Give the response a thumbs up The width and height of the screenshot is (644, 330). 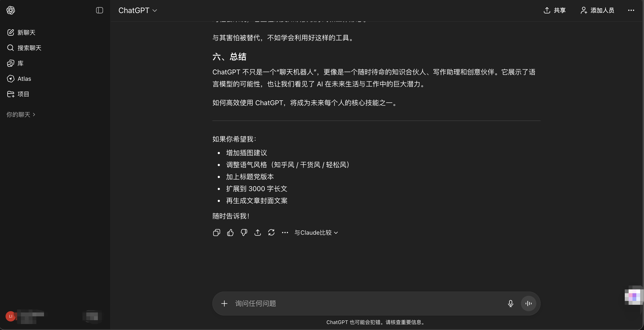click(x=230, y=233)
